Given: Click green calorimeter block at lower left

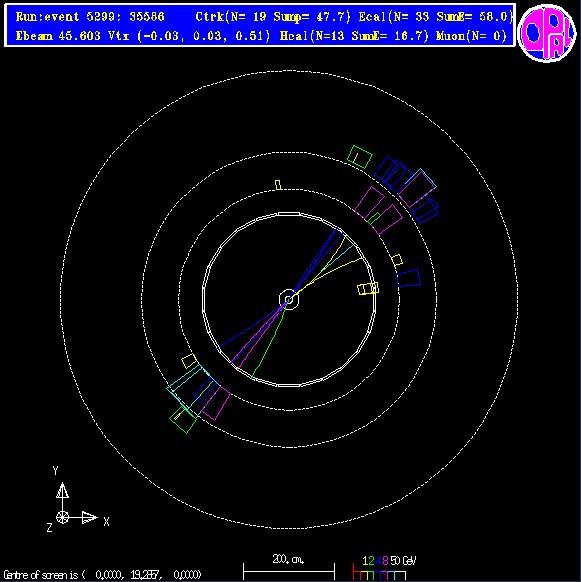Looking at the screenshot, I should 183,420.
